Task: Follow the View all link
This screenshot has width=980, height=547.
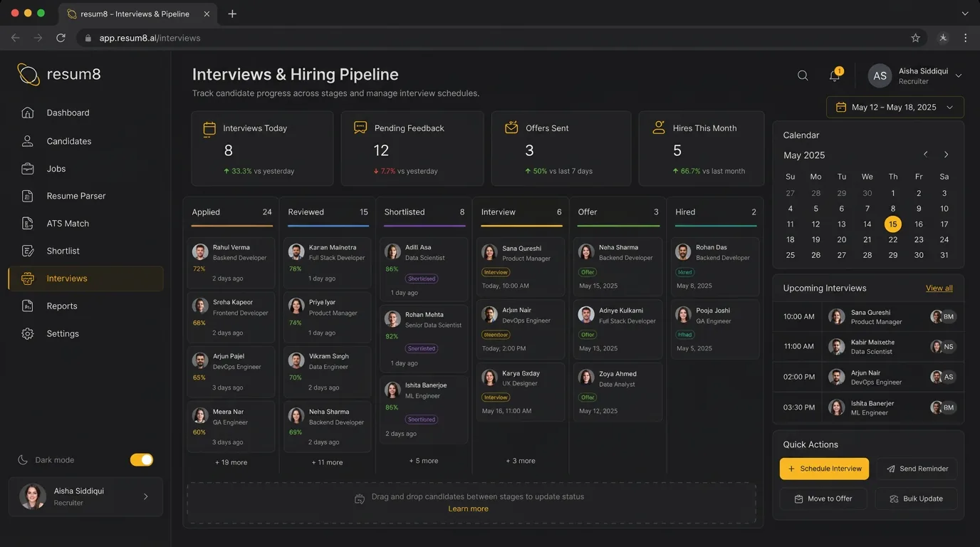Action: coord(939,288)
